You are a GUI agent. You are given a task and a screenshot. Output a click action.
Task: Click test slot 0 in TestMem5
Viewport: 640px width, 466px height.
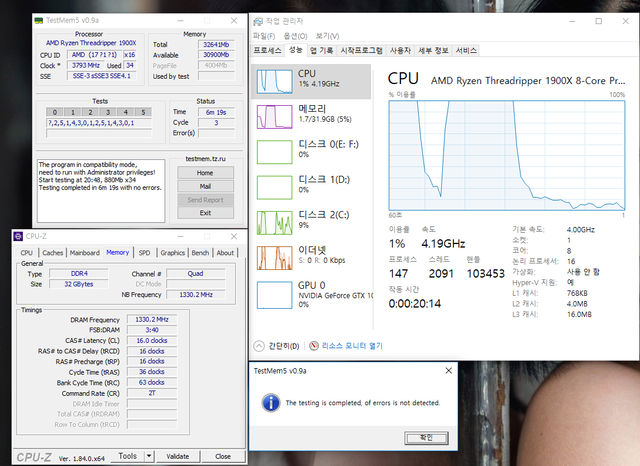click(x=55, y=112)
